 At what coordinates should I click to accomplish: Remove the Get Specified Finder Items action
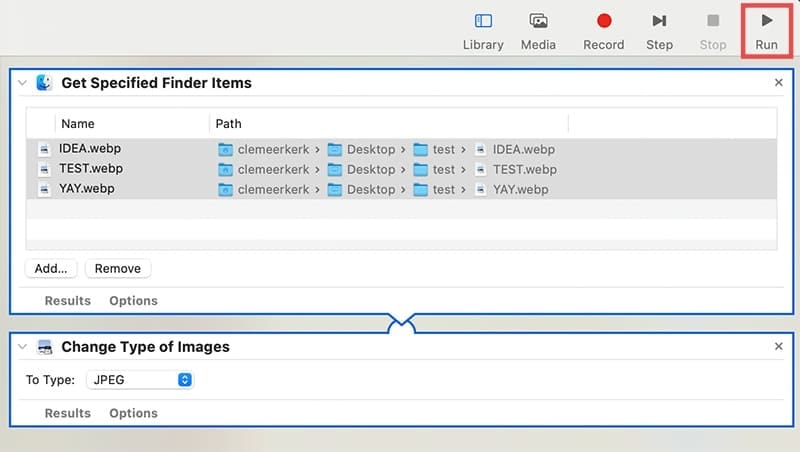tap(779, 83)
